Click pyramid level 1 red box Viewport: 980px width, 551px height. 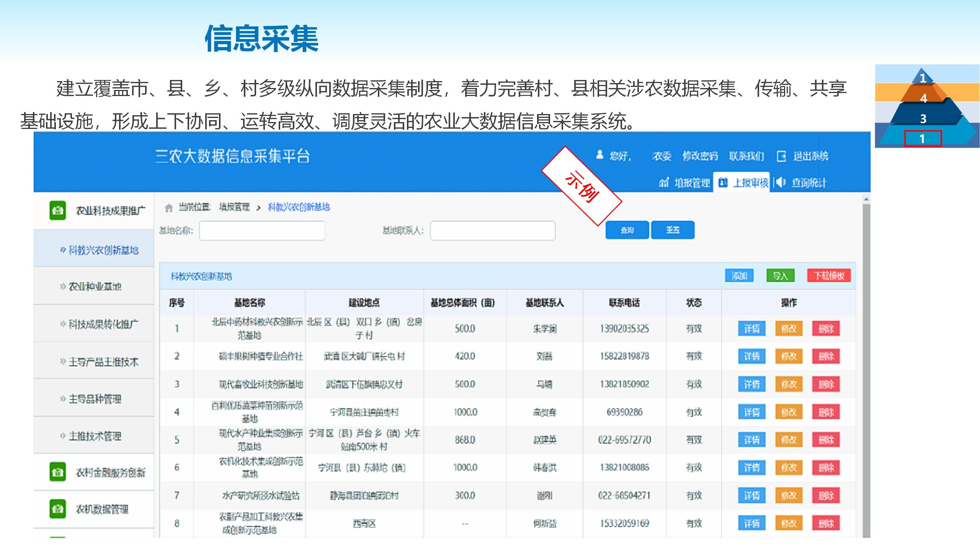point(923,138)
